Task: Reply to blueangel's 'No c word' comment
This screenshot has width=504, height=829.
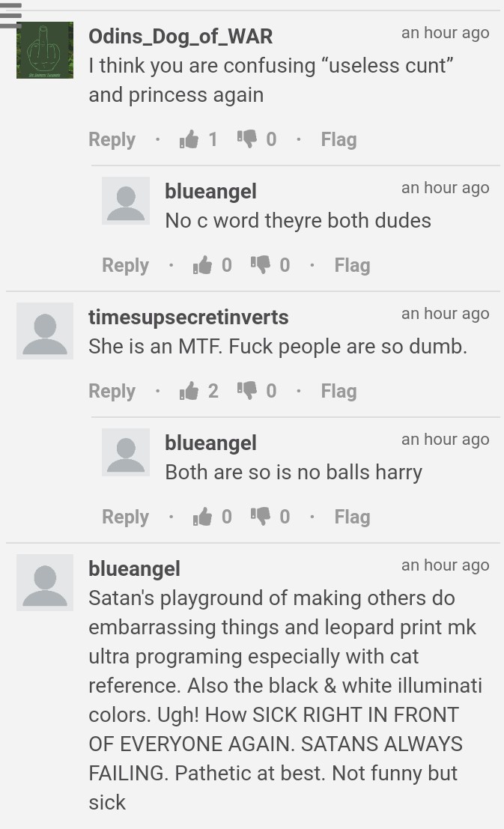Action: pos(125,265)
